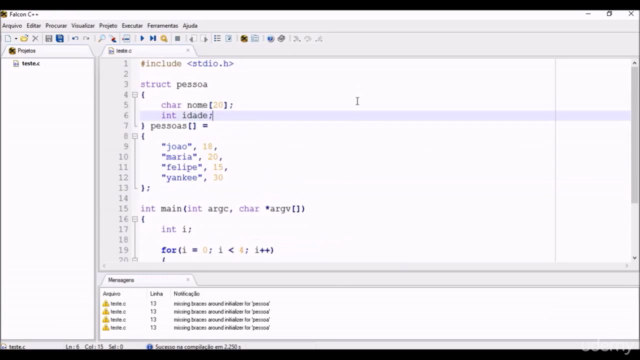
Task: Click the Compile and run icon
Action: coord(153,38)
